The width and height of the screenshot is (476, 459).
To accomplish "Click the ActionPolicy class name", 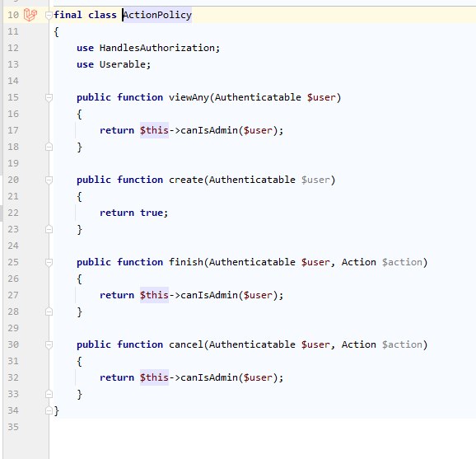I will click(157, 15).
